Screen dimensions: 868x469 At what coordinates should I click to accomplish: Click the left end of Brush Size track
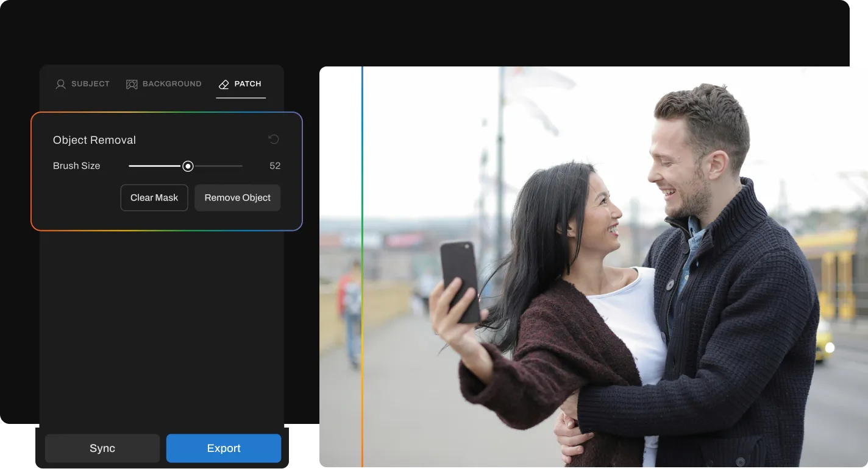point(130,166)
